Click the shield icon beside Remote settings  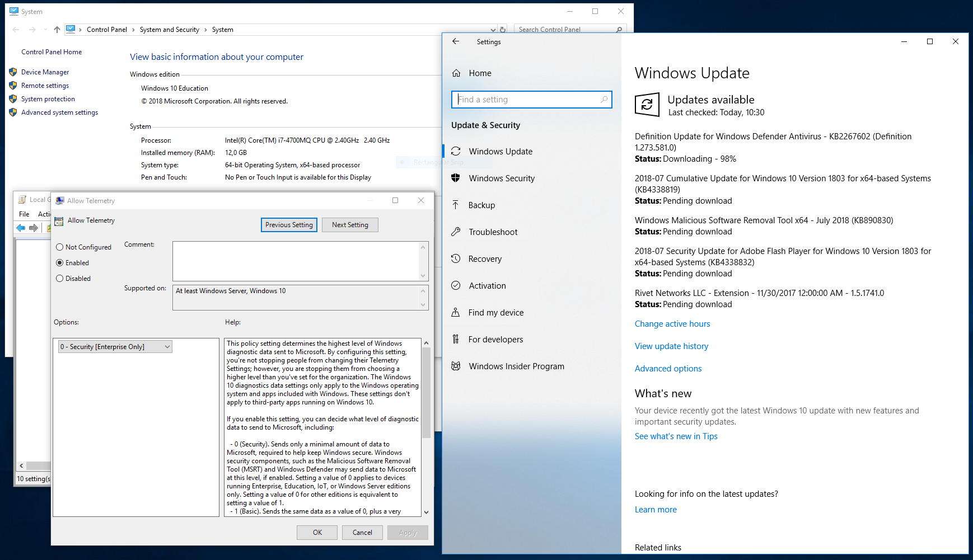pos(13,86)
